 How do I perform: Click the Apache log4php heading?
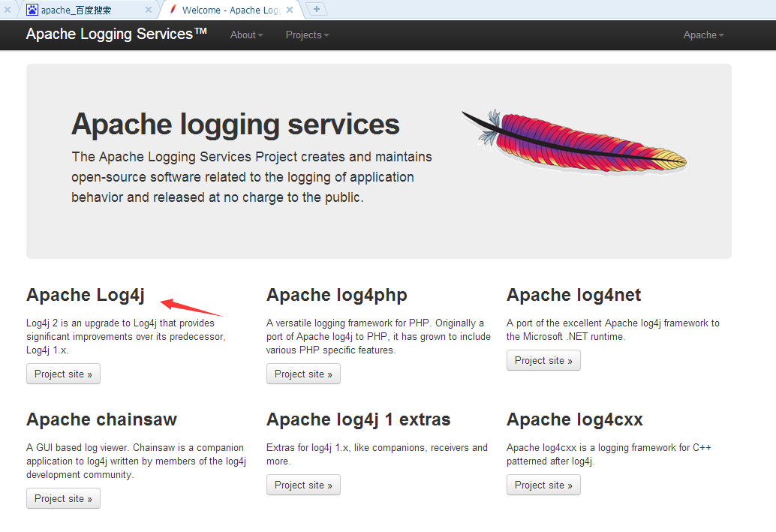pos(336,296)
